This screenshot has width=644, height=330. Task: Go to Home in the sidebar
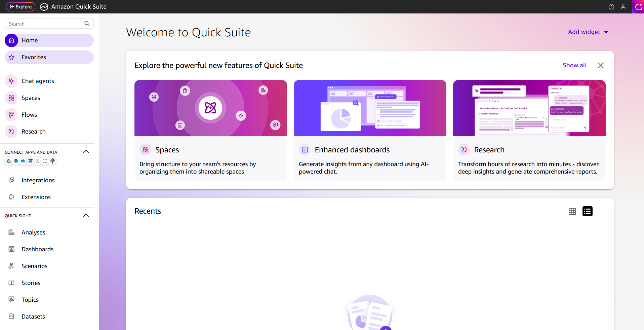49,40
